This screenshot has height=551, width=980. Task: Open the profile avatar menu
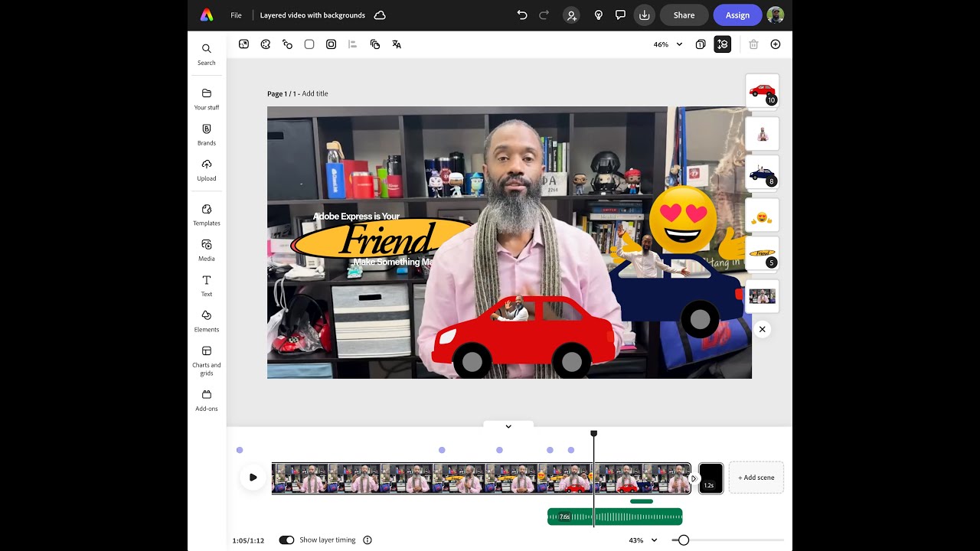776,15
